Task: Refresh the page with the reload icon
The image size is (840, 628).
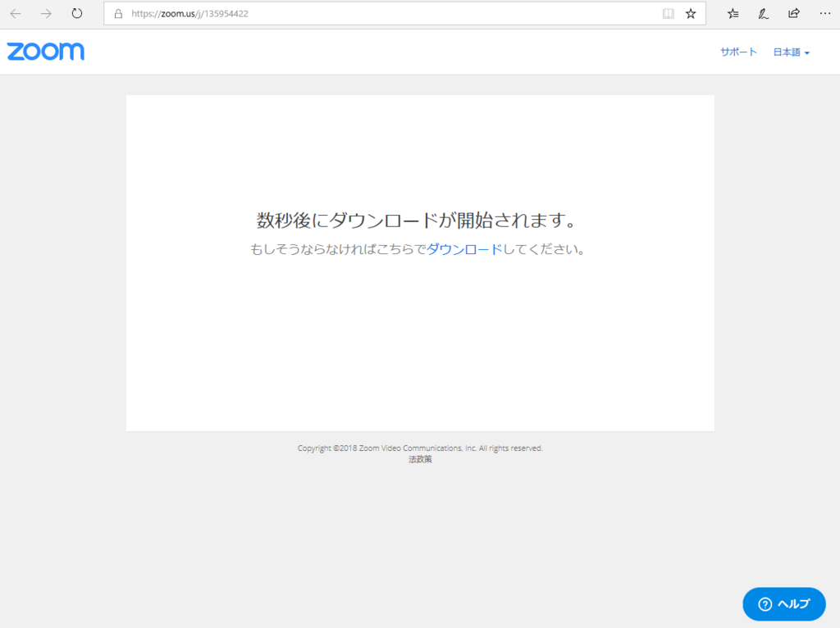Action: (x=76, y=13)
